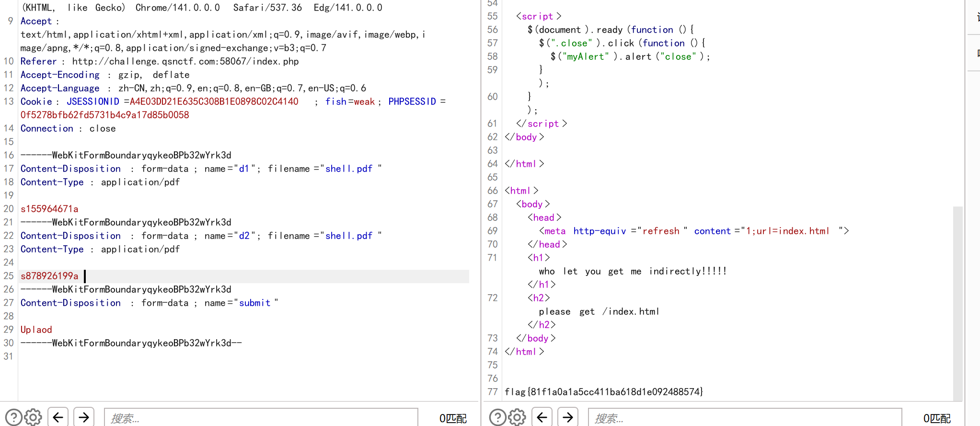Click the request panel match count label
This screenshot has height=426, width=980.
[x=453, y=418]
